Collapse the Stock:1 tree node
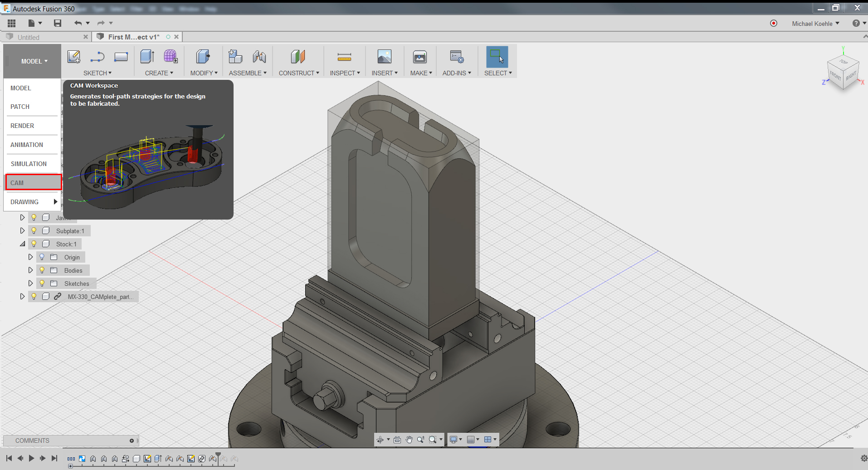Screen dimensions: 868x470 [22, 244]
